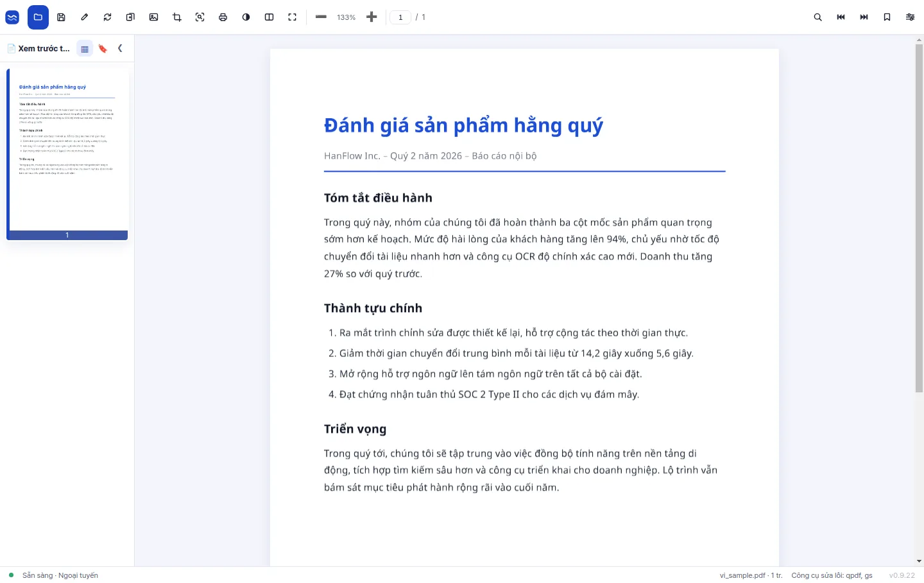Switch to thumbnail grid view in sidebar
The height and width of the screenshot is (583, 924).
pos(85,49)
